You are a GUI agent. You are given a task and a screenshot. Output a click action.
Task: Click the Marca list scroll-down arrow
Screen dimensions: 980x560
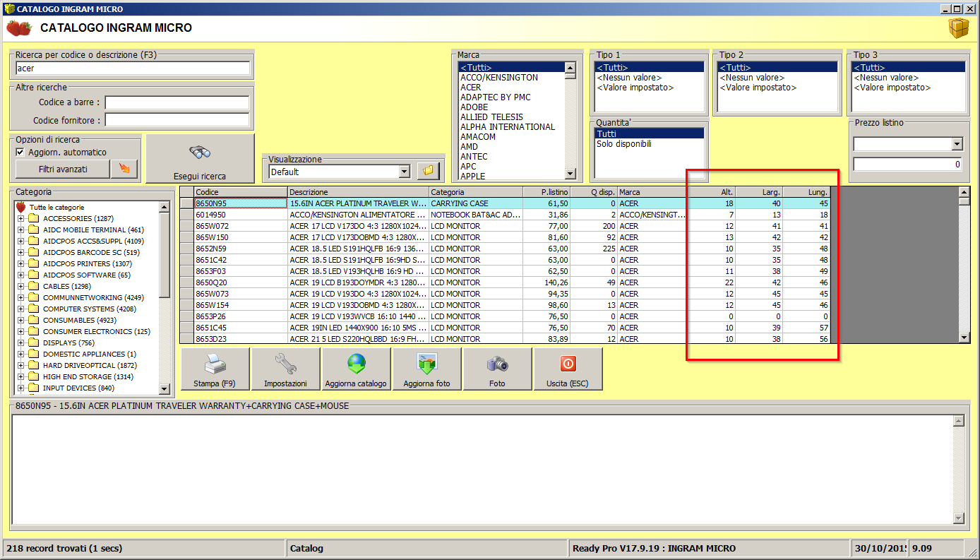[x=570, y=174]
